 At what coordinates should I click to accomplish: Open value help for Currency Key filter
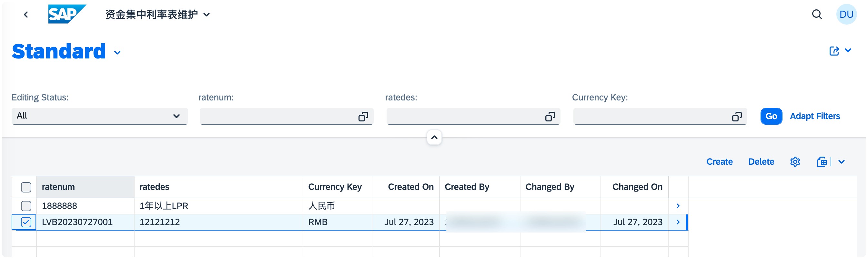click(x=737, y=117)
